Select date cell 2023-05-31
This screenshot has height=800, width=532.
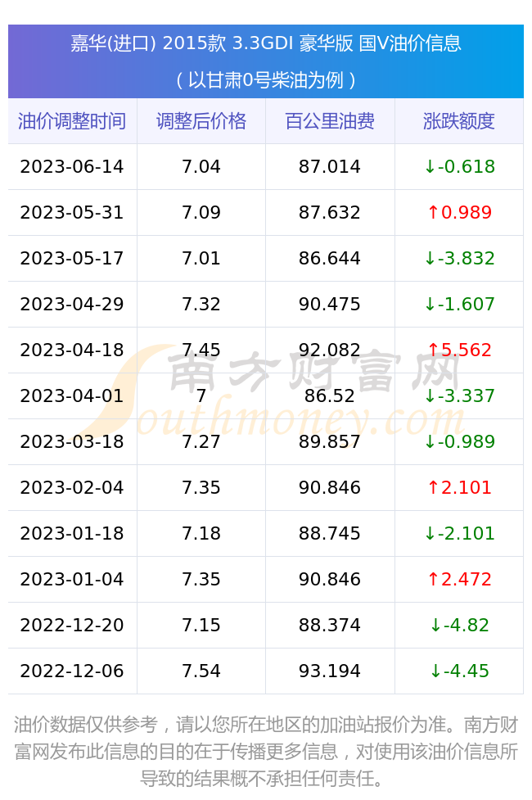(72, 213)
